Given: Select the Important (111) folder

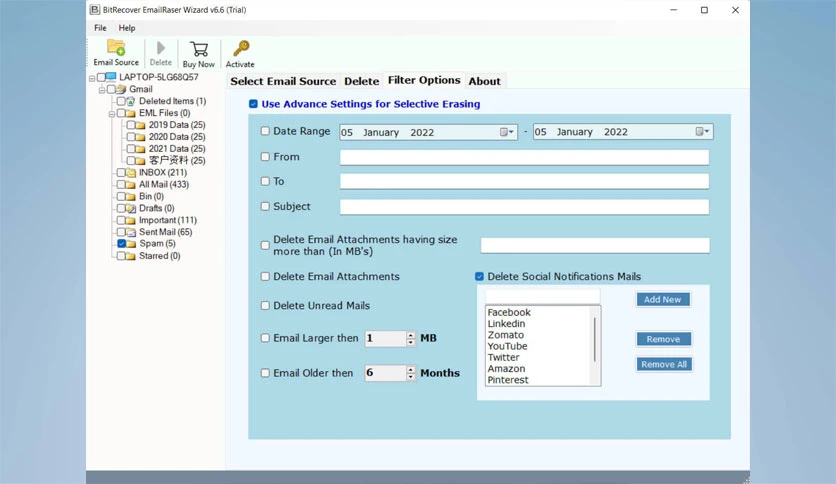Looking at the screenshot, I should tap(168, 220).
